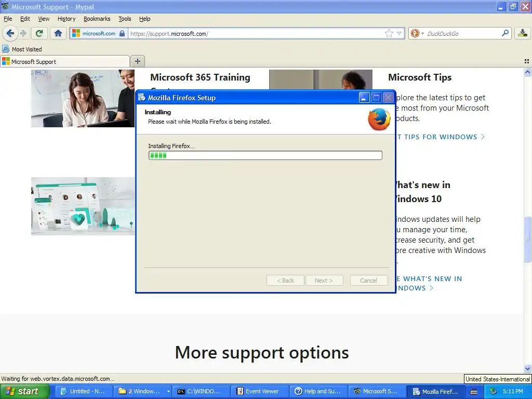Open the Tools menu

click(125, 19)
